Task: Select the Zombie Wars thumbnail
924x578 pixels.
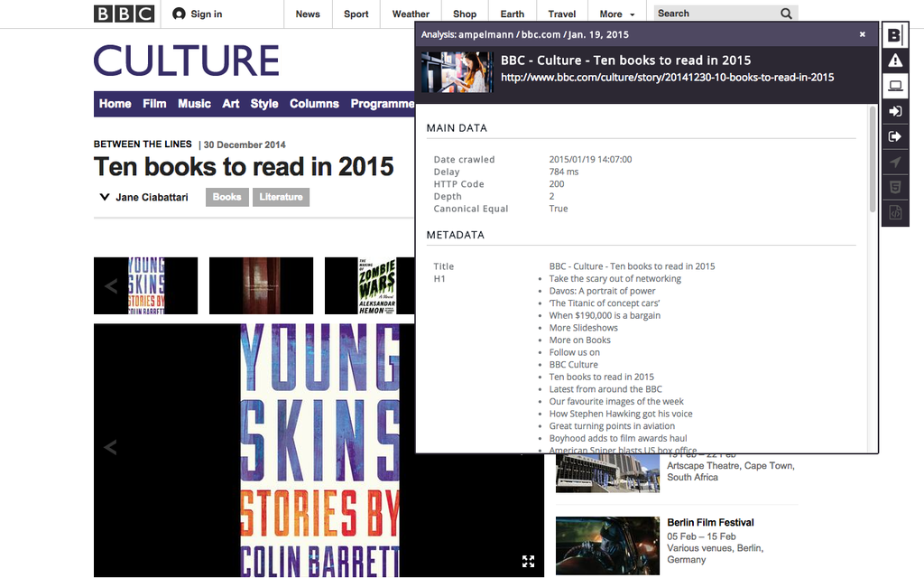Action: (370, 285)
